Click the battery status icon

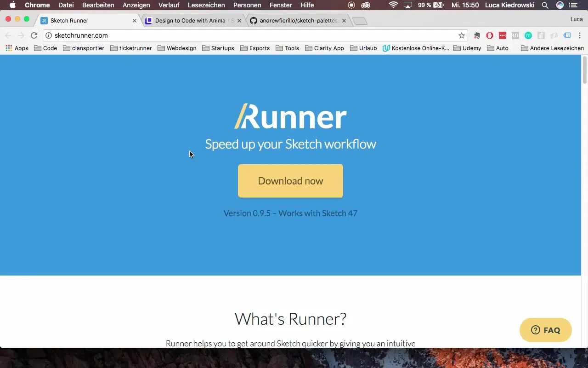438,5
